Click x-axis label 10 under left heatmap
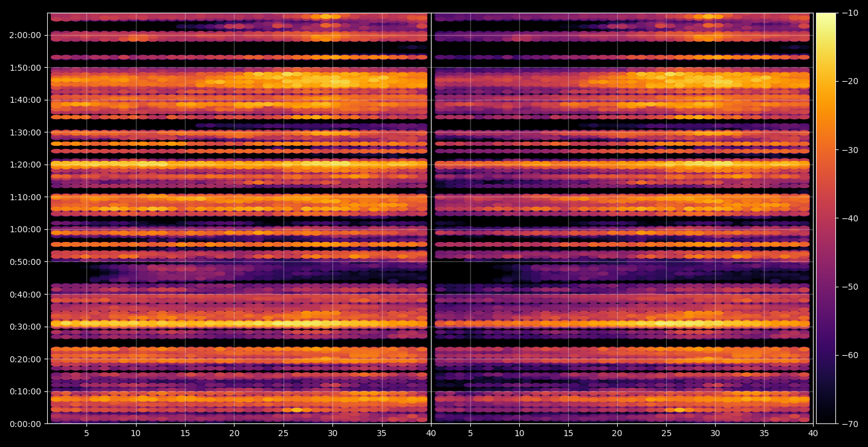Image resolution: width=868 pixels, height=447 pixels. point(135,433)
